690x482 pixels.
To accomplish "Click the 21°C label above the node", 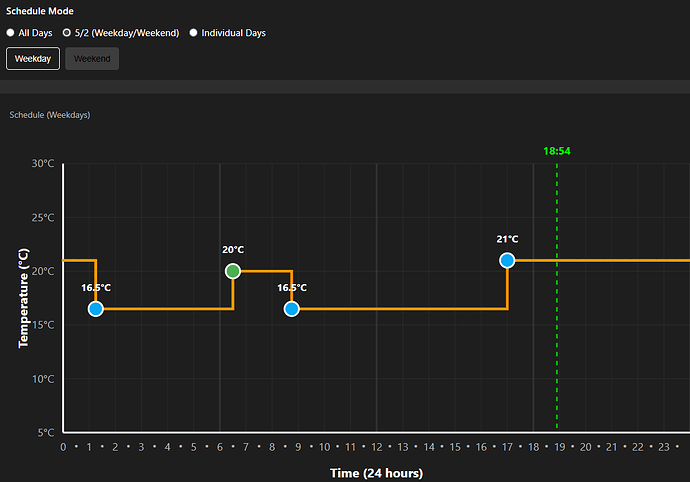I will [x=507, y=239].
